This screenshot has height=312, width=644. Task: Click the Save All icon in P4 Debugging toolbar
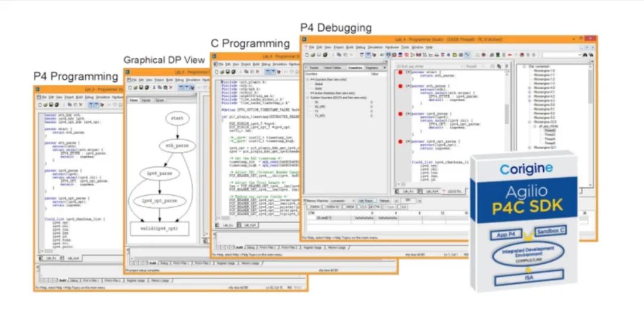[x=326, y=55]
